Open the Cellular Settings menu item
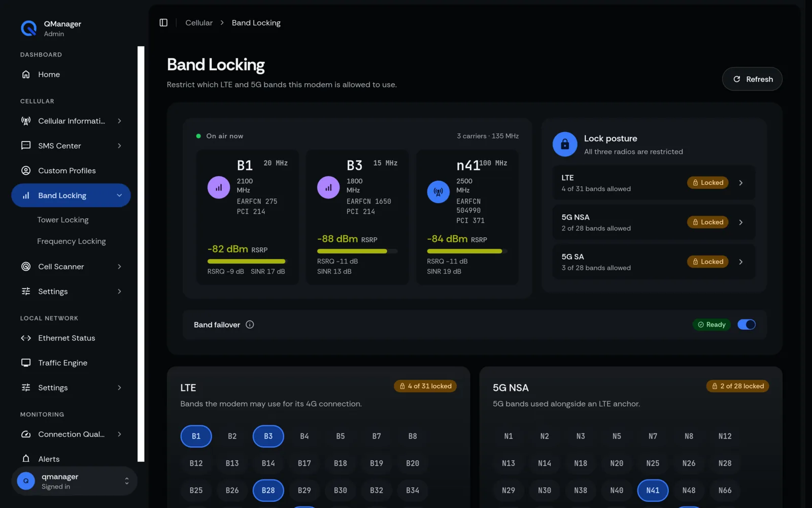This screenshot has height=508, width=812. click(x=71, y=292)
